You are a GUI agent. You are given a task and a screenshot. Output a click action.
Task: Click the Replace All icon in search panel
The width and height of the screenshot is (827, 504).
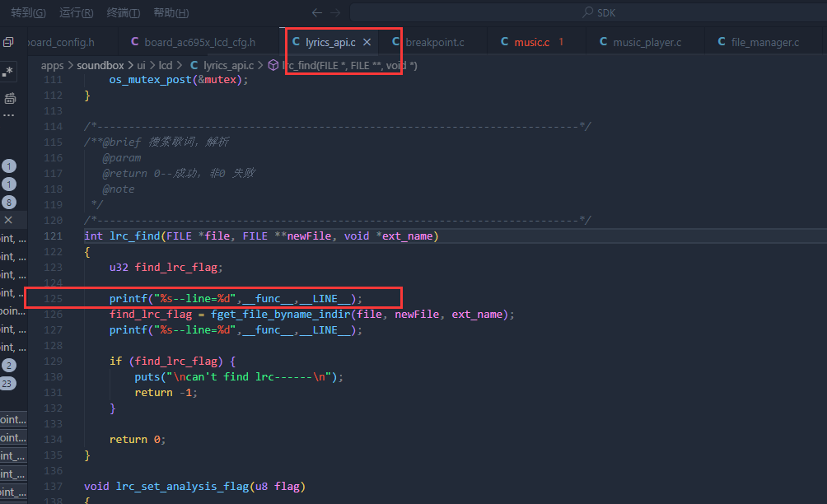10,98
